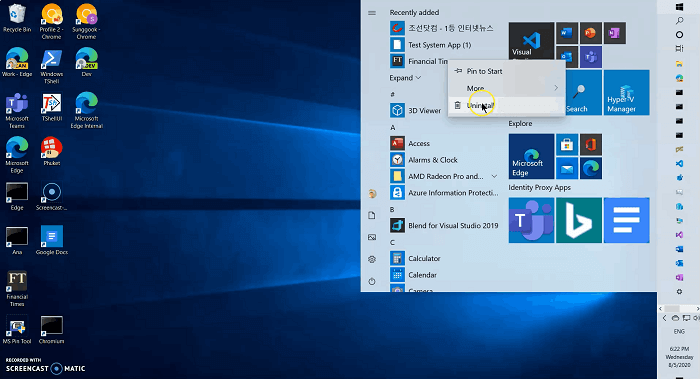Select TShellUI desktop shortcut
Screen dimensions: 700x379
tap(52, 107)
